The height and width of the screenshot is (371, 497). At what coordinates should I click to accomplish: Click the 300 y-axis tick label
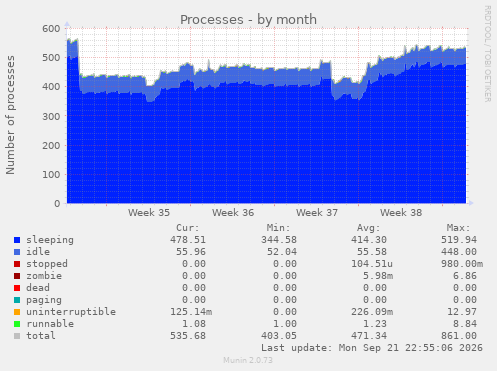(51, 116)
